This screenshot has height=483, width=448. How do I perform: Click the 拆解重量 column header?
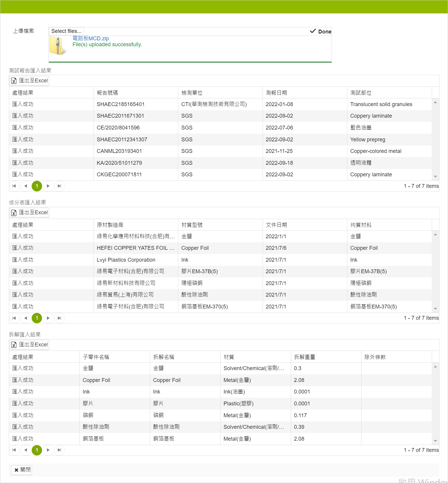click(326, 357)
